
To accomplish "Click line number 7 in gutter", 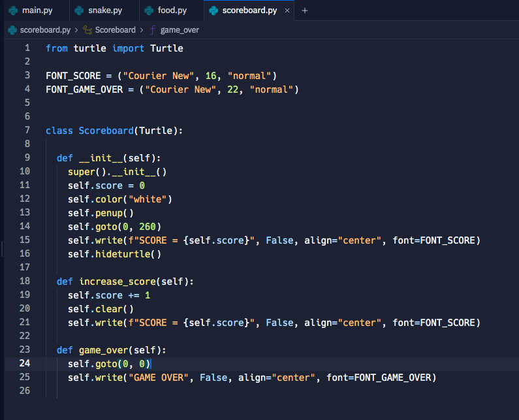I will [x=27, y=130].
